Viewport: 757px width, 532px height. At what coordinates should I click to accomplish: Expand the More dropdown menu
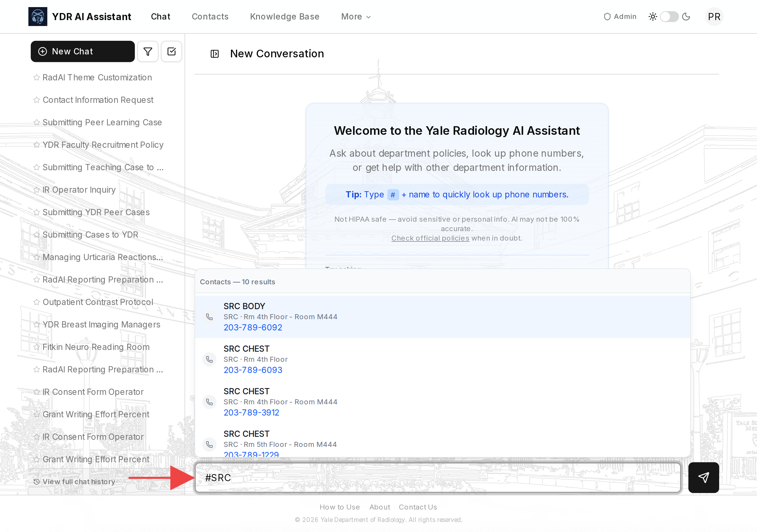pos(356,17)
